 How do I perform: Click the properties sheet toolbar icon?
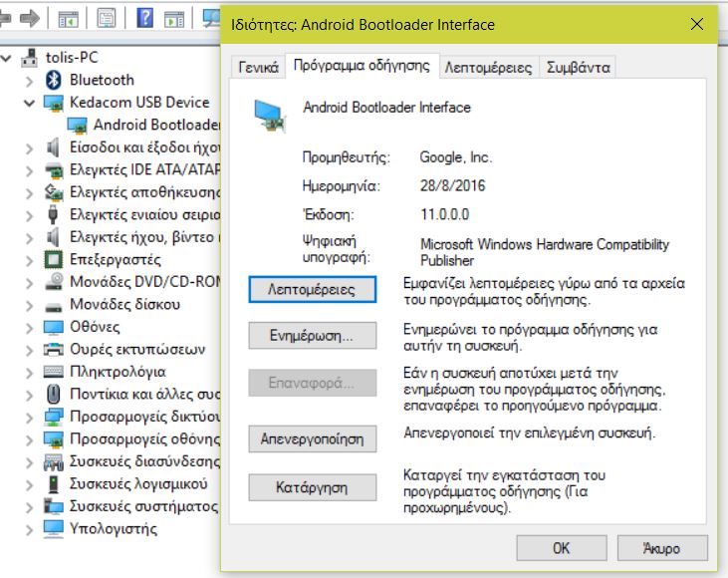pyautogui.click(x=107, y=19)
